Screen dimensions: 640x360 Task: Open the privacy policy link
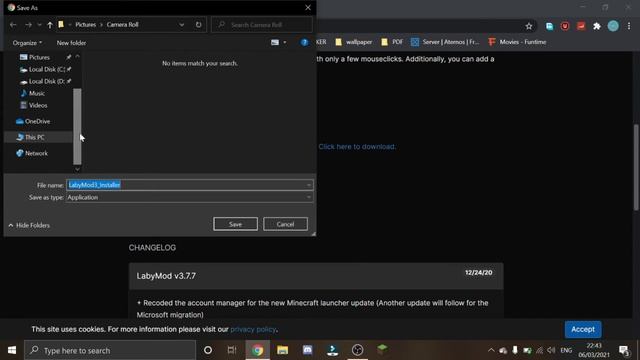click(x=253, y=329)
